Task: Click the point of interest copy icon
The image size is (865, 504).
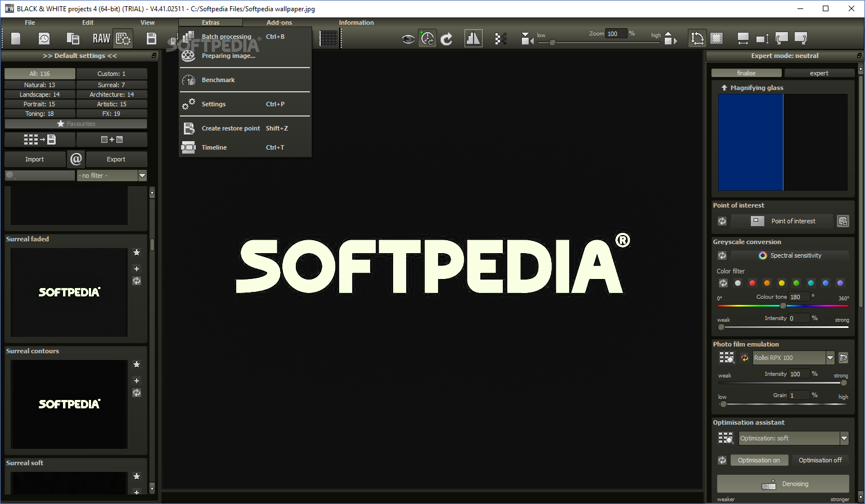Action: click(843, 221)
